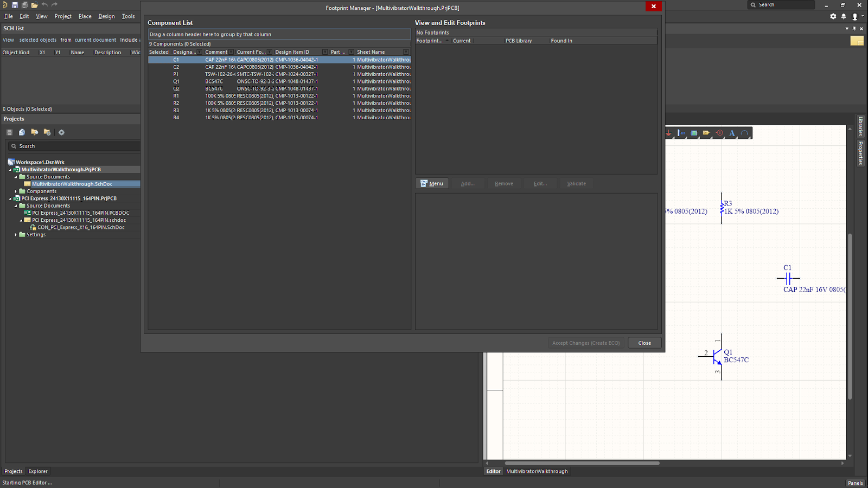The width and height of the screenshot is (868, 488).
Task: Select the Place Port icon
Action: tap(706, 133)
